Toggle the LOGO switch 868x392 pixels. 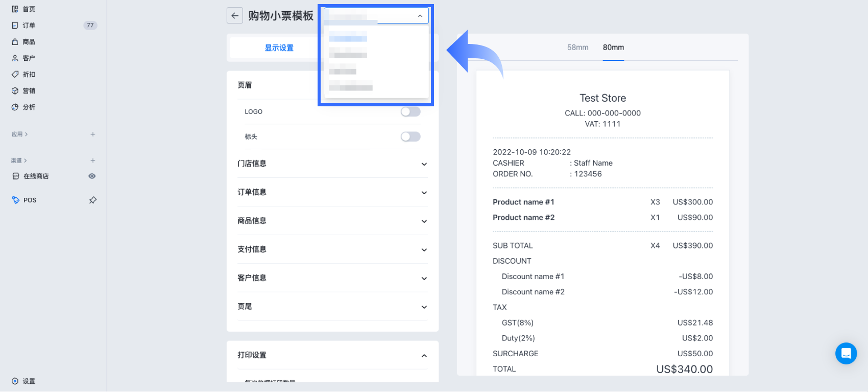411,112
